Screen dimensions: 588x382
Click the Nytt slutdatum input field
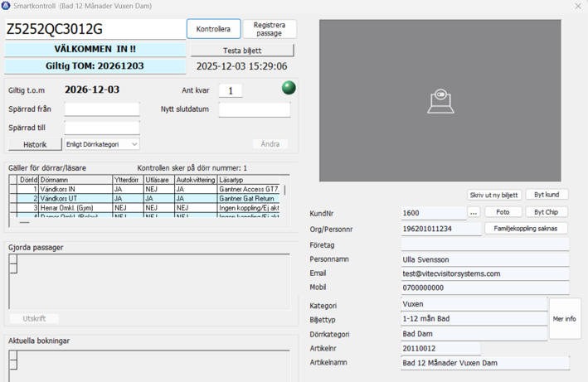255,109
